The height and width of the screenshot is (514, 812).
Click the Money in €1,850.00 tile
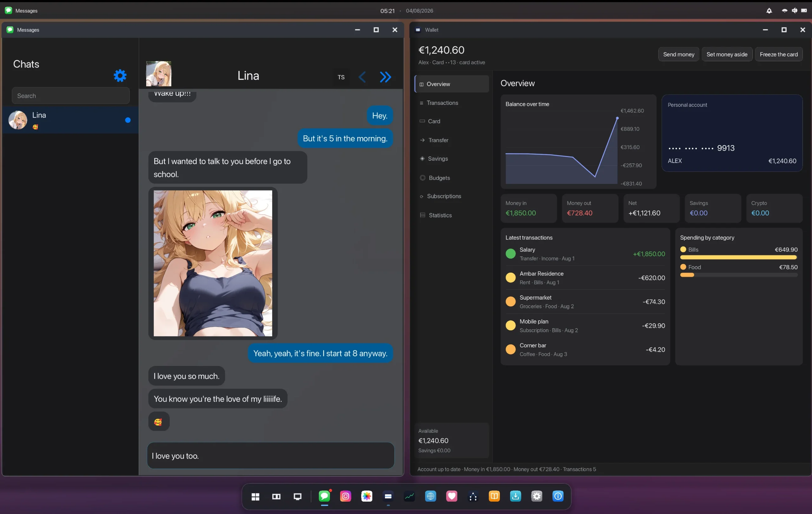pyautogui.click(x=528, y=208)
